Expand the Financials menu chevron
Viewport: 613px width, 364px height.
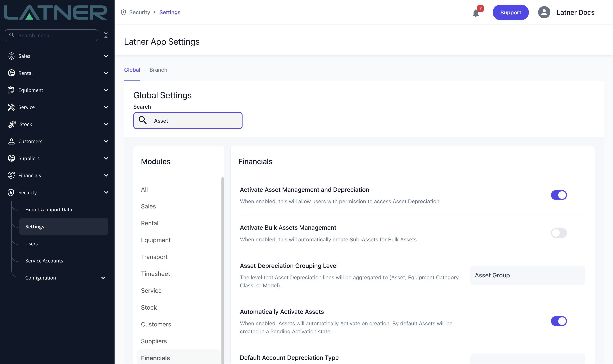coord(106,175)
